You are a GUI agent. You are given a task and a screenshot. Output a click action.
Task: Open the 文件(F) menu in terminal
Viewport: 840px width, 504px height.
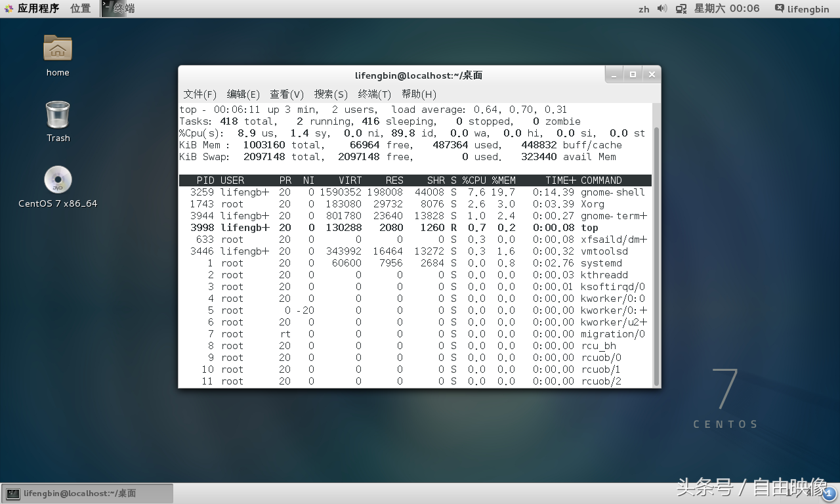tap(199, 94)
